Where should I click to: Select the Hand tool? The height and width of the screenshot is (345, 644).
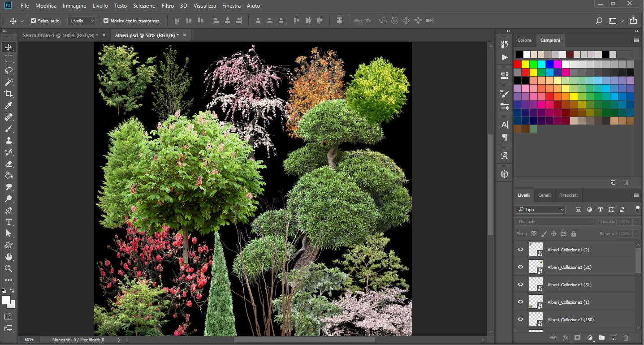9,257
